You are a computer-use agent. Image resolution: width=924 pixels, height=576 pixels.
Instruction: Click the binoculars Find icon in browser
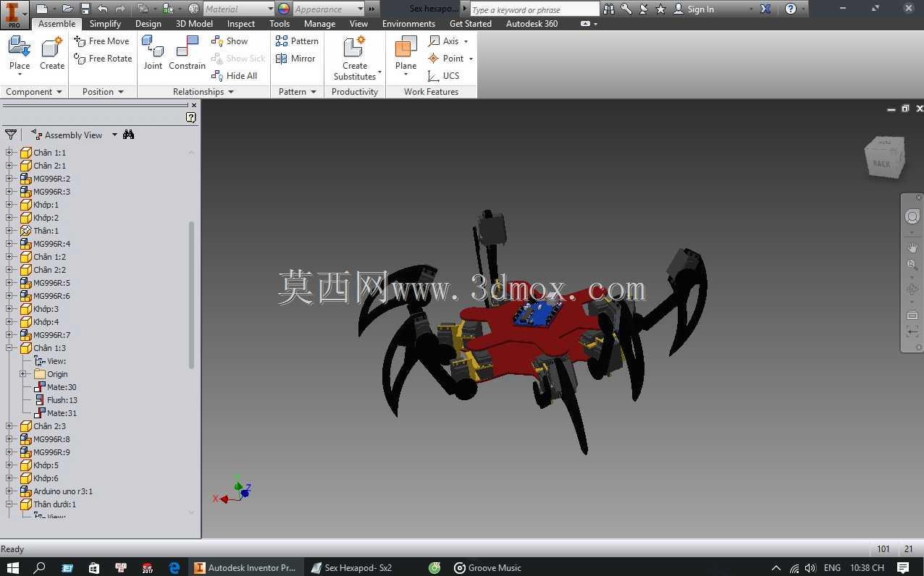(x=128, y=135)
